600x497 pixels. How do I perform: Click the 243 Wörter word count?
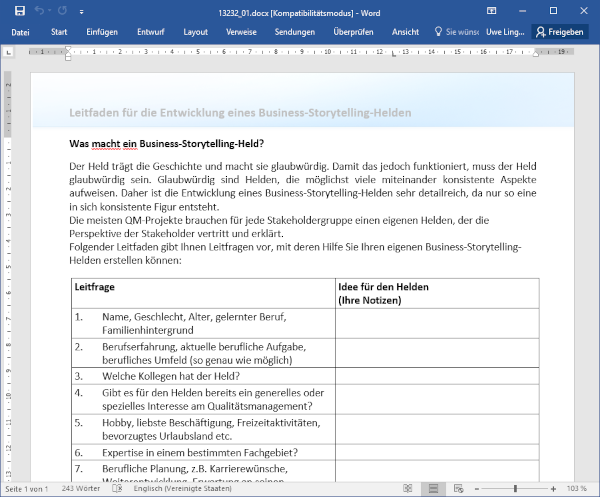click(x=78, y=488)
